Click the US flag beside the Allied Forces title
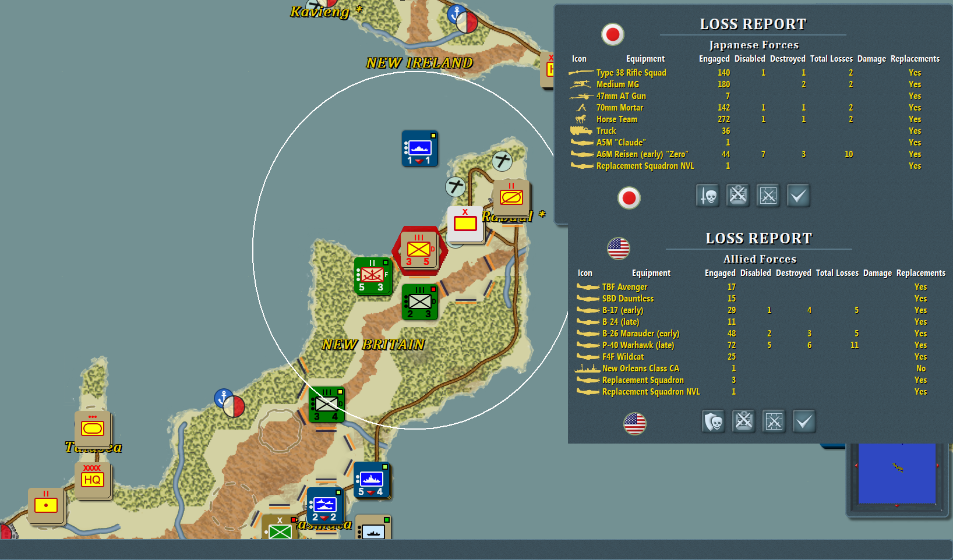 pyautogui.click(x=619, y=249)
